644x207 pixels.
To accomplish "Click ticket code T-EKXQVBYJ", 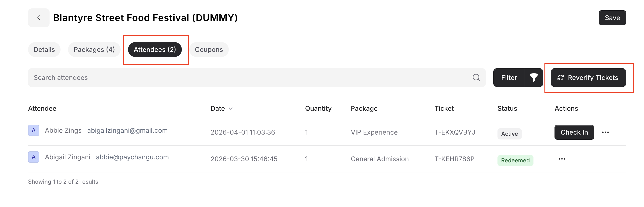I will 455,132.
